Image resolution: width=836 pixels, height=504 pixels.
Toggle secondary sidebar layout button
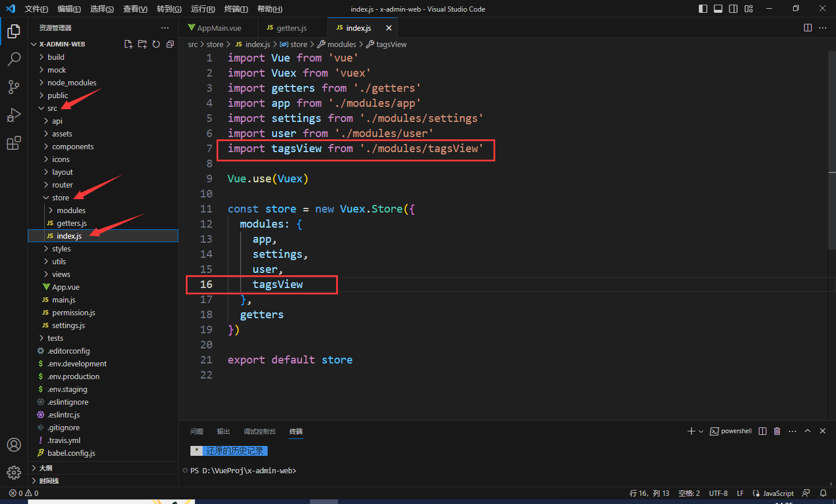click(733, 9)
